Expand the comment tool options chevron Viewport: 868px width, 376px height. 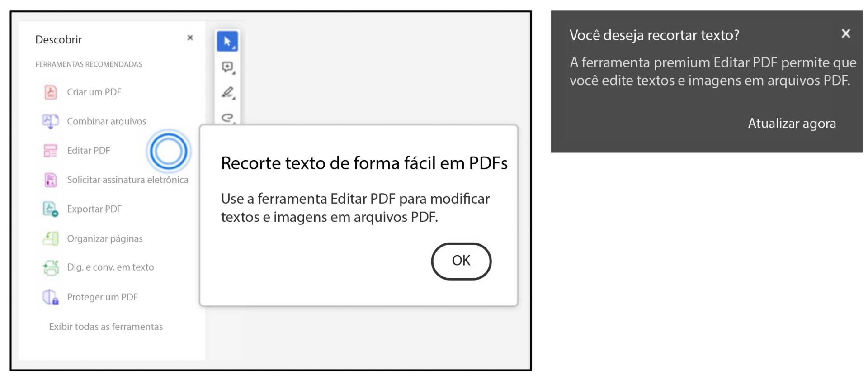(x=234, y=72)
